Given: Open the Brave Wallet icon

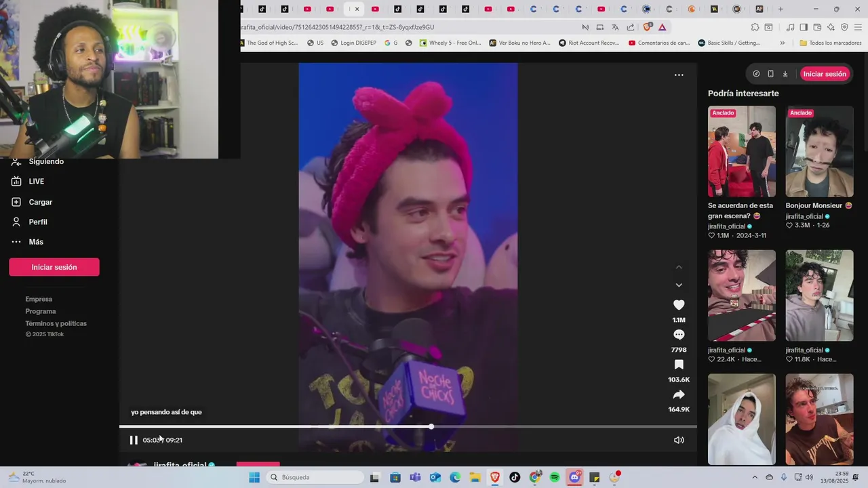Looking at the screenshot, I should pyautogui.click(x=817, y=27).
